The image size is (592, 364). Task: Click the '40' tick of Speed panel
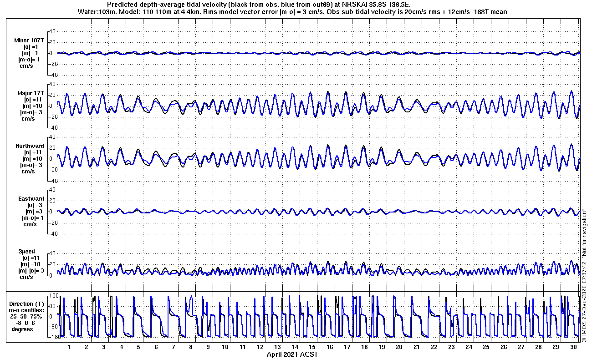pyautogui.click(x=52, y=253)
